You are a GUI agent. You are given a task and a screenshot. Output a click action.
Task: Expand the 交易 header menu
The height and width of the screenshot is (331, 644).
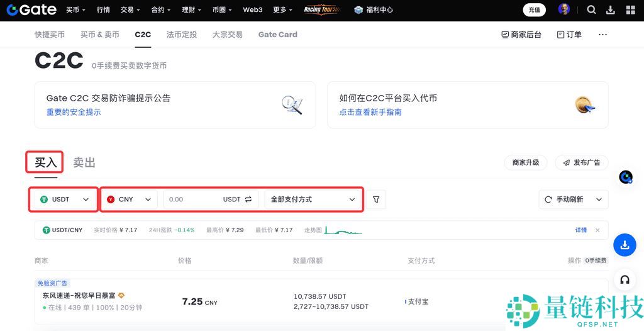point(130,9)
